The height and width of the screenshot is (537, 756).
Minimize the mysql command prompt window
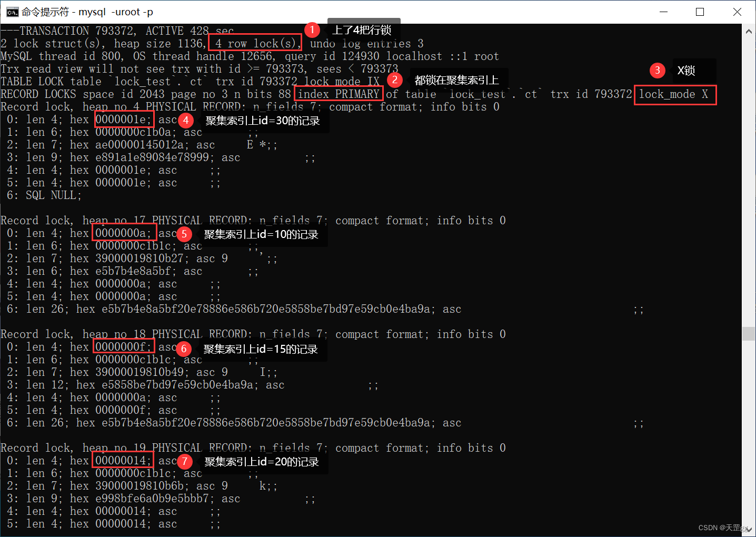663,12
